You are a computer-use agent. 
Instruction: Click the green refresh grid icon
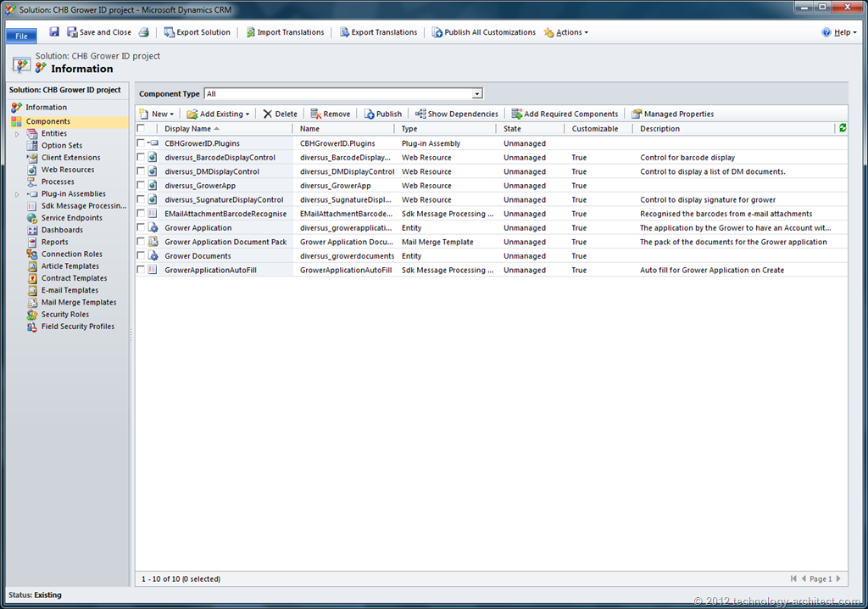[842, 128]
